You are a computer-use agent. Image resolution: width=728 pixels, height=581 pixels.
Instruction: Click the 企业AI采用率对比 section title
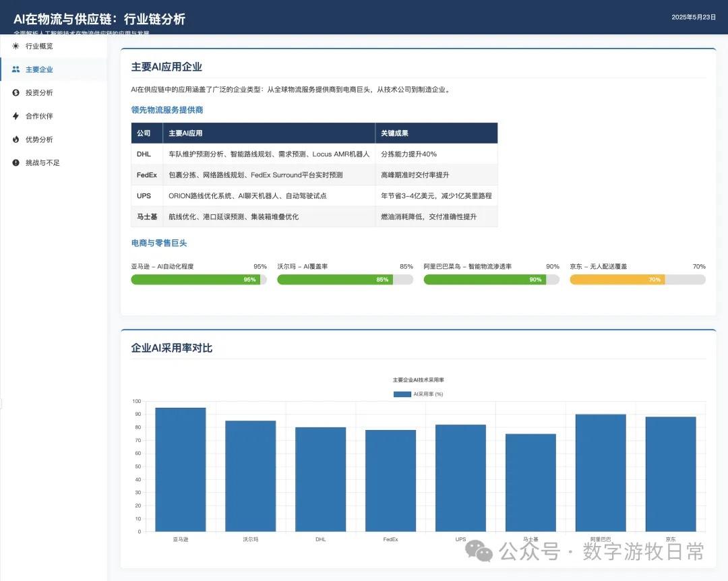click(x=172, y=348)
